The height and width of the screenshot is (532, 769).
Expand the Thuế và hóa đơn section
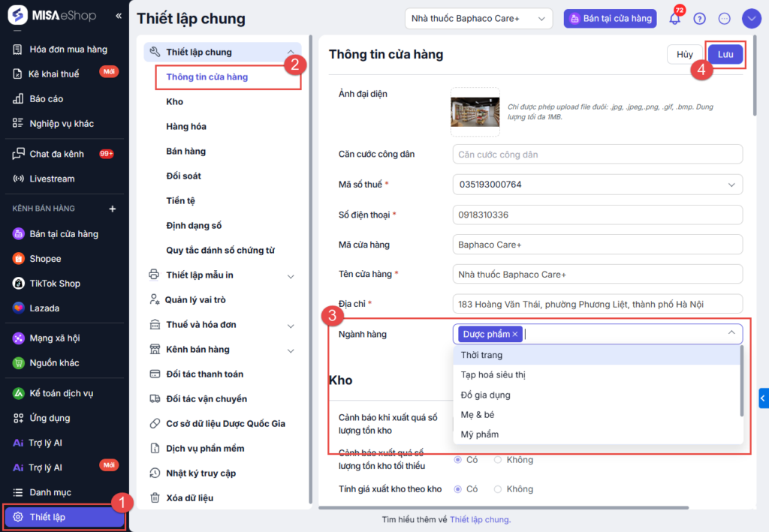point(291,326)
